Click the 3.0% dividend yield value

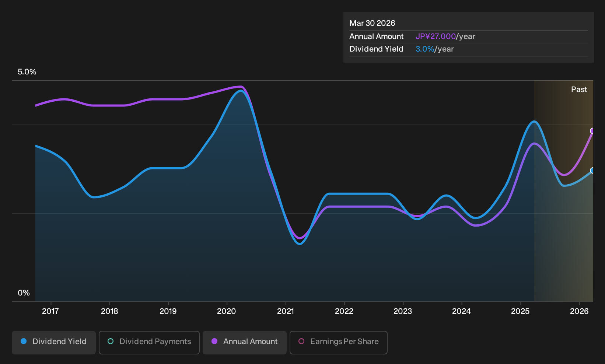(425, 49)
